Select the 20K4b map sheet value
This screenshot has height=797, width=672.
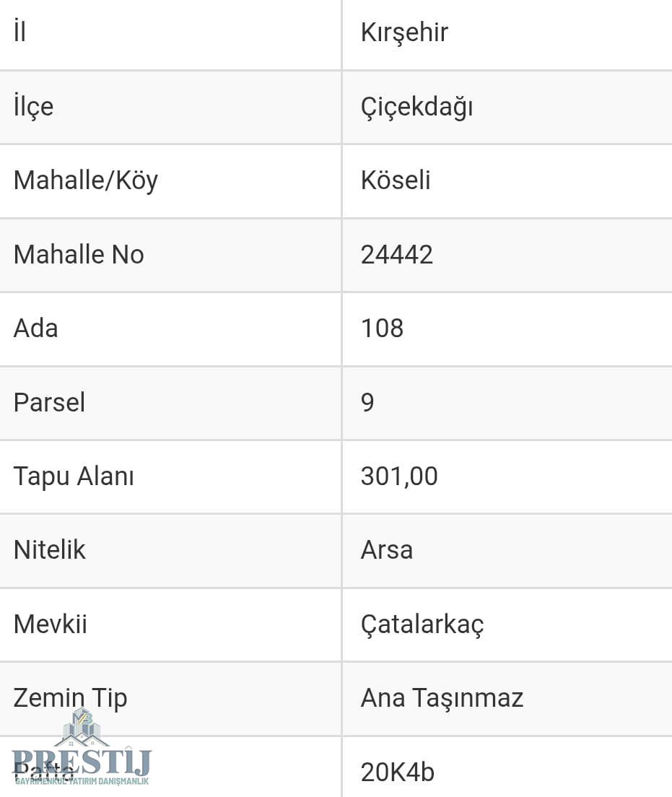[398, 772]
